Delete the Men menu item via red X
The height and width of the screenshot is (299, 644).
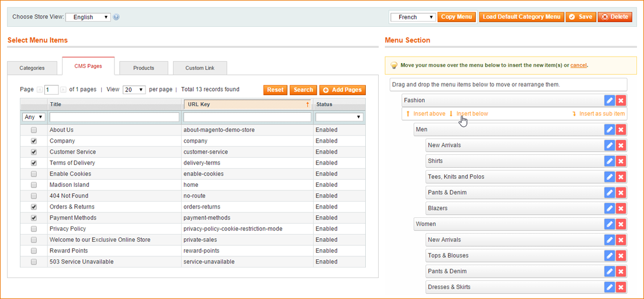tap(621, 130)
